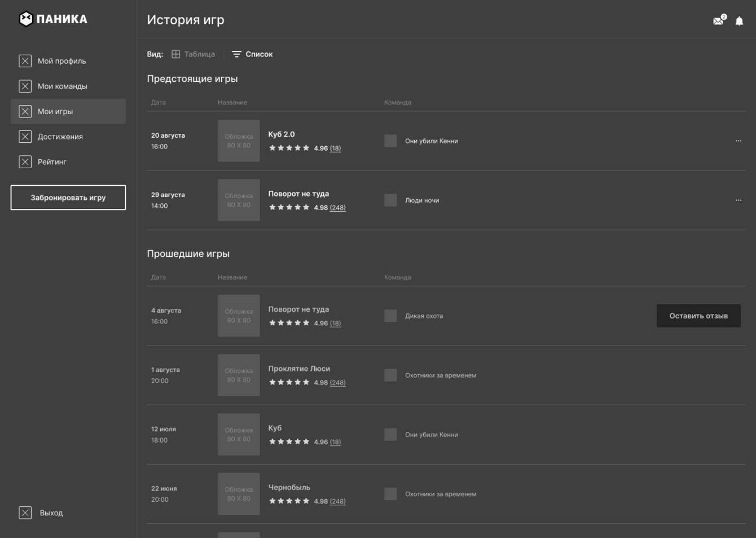Open the Куб game title from 12 июля
The width and height of the screenshot is (756, 538).
pos(275,428)
